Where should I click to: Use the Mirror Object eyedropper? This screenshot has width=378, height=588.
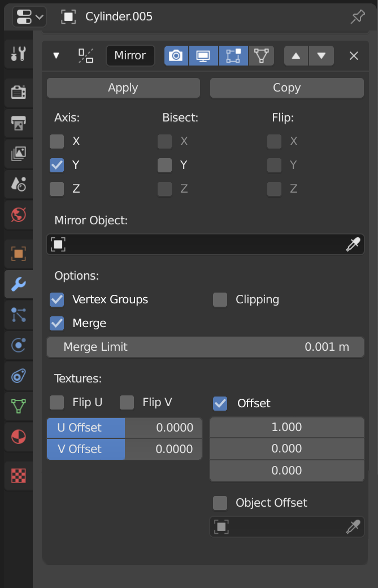pyautogui.click(x=353, y=245)
